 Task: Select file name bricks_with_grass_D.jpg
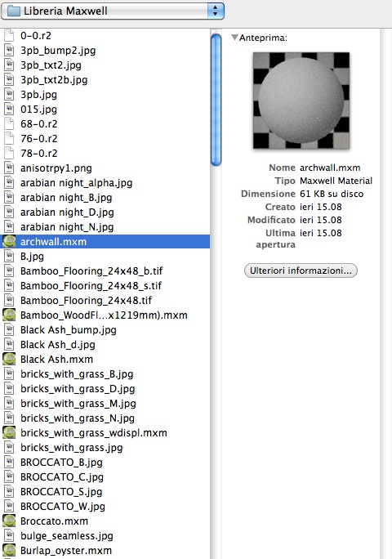click(78, 389)
